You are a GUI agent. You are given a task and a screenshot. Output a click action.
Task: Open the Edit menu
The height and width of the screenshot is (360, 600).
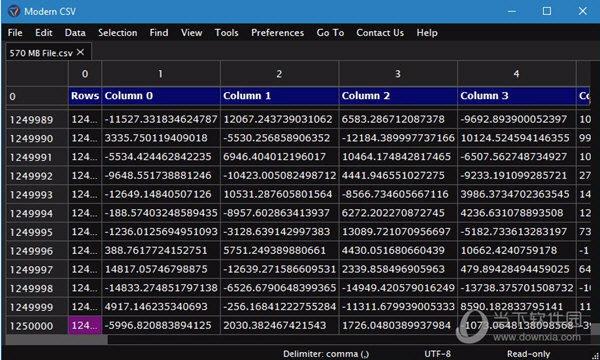tap(44, 33)
